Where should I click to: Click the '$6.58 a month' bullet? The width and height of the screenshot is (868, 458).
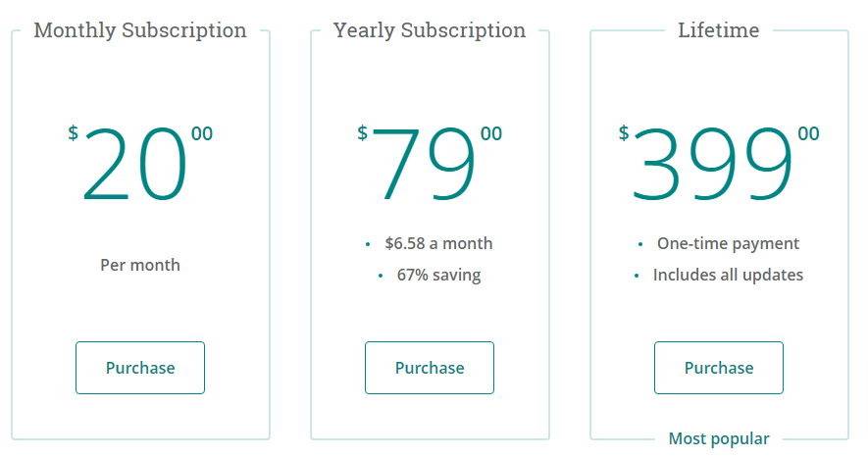point(439,243)
